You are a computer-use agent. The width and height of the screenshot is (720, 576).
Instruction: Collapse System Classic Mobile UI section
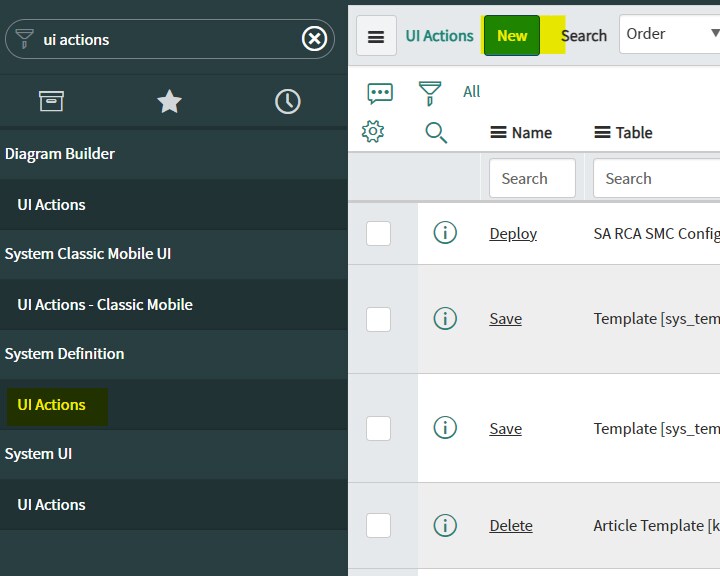(x=88, y=254)
